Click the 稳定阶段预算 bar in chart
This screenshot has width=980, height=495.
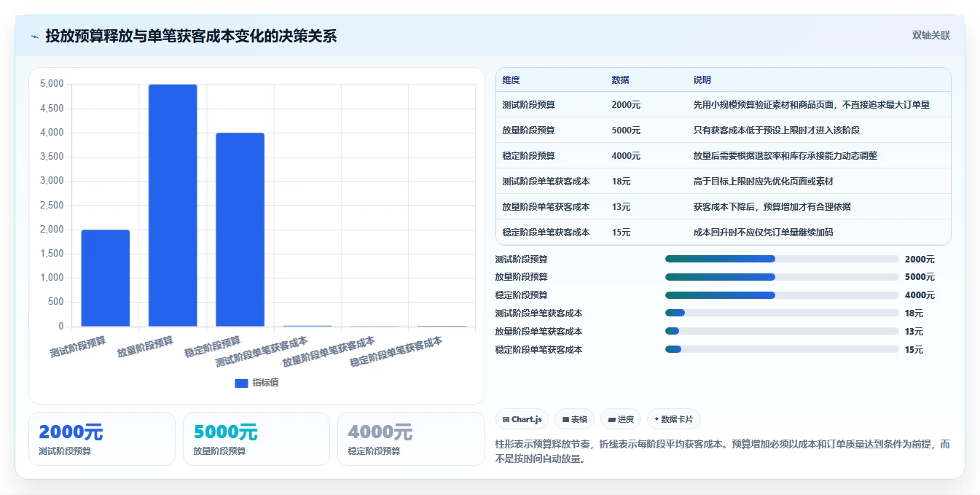tap(240, 230)
